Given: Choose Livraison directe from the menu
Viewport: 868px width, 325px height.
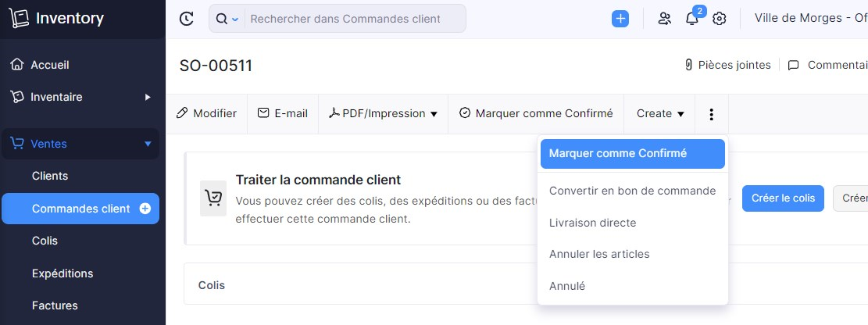Looking at the screenshot, I should point(632,223).
